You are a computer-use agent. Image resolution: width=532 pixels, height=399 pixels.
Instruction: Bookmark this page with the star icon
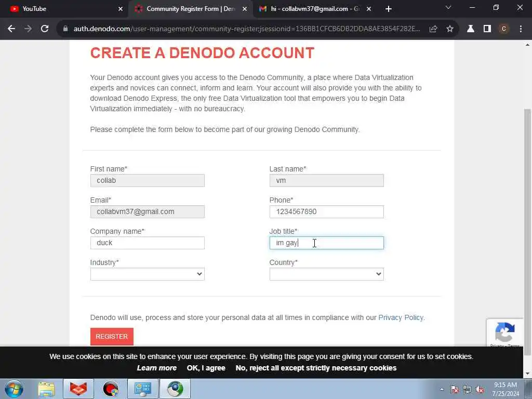point(450,29)
